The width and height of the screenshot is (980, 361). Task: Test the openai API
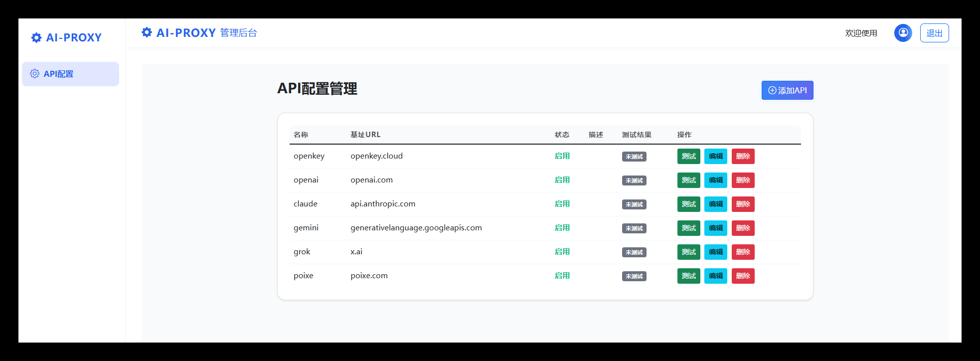pyautogui.click(x=688, y=180)
